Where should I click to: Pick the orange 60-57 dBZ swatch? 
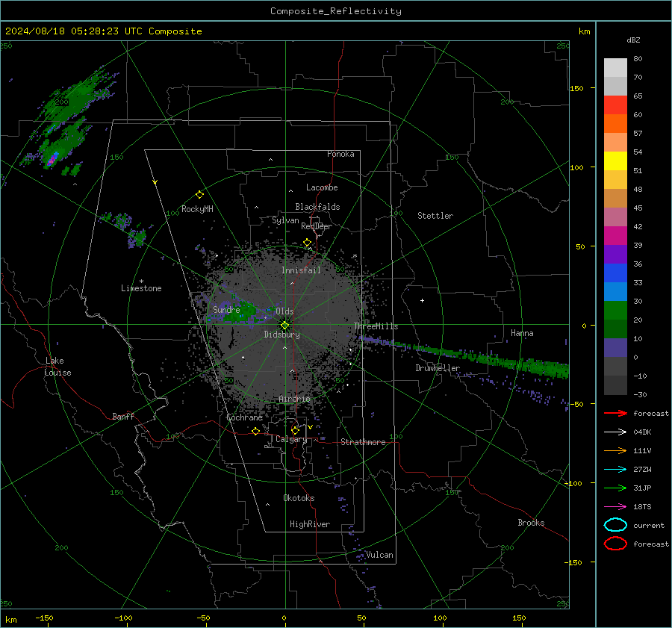click(x=615, y=124)
